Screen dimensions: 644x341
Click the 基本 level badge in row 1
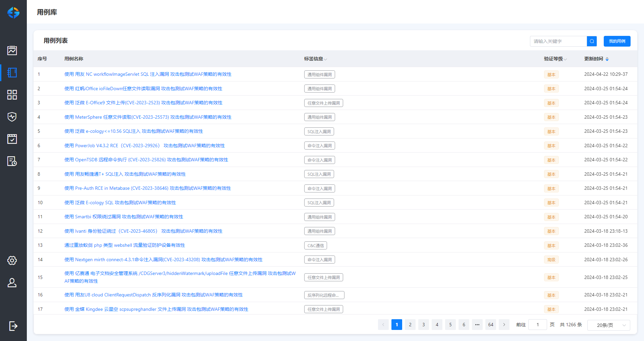(551, 74)
